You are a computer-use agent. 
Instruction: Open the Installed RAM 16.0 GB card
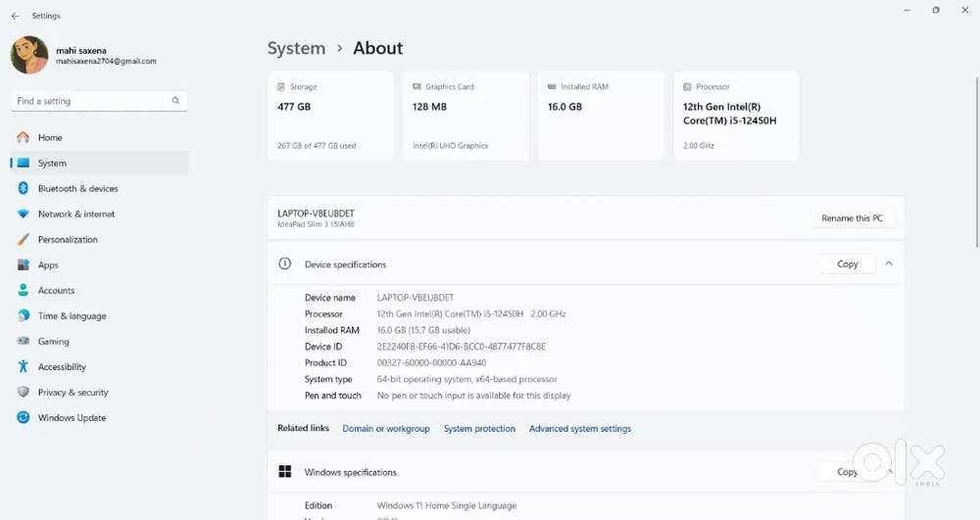[602, 116]
